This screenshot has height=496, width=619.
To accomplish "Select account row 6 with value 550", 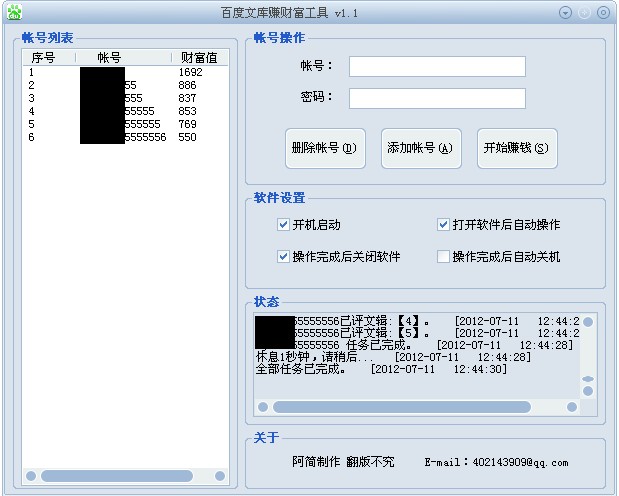I will (x=125, y=137).
